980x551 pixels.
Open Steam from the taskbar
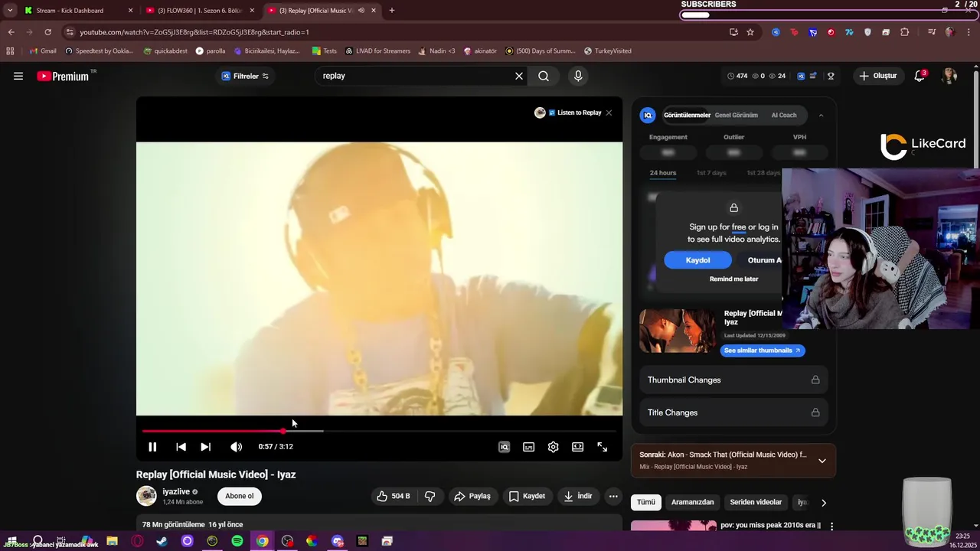click(x=162, y=541)
